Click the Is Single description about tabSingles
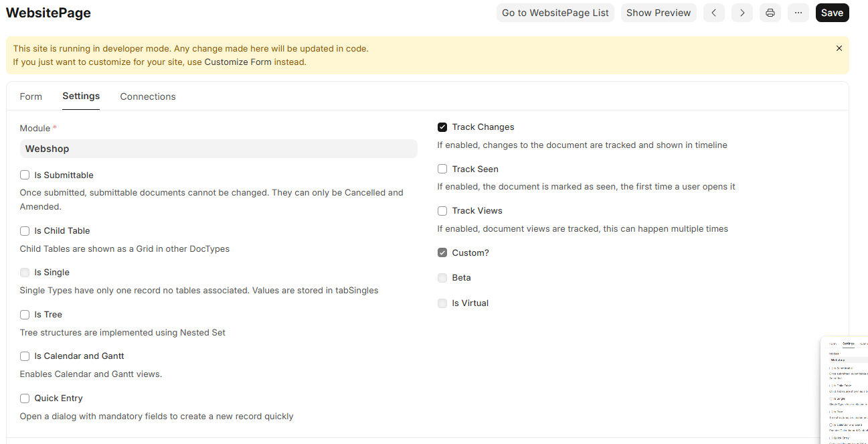 coord(199,291)
